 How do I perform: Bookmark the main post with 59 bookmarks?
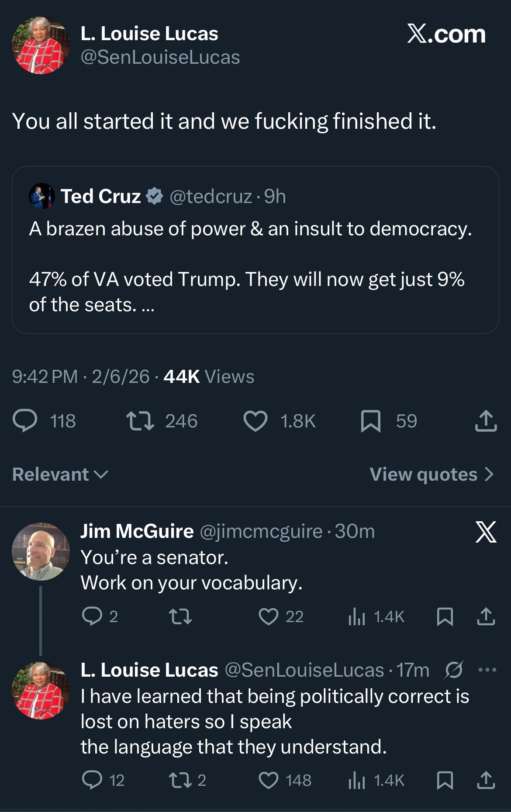click(371, 421)
